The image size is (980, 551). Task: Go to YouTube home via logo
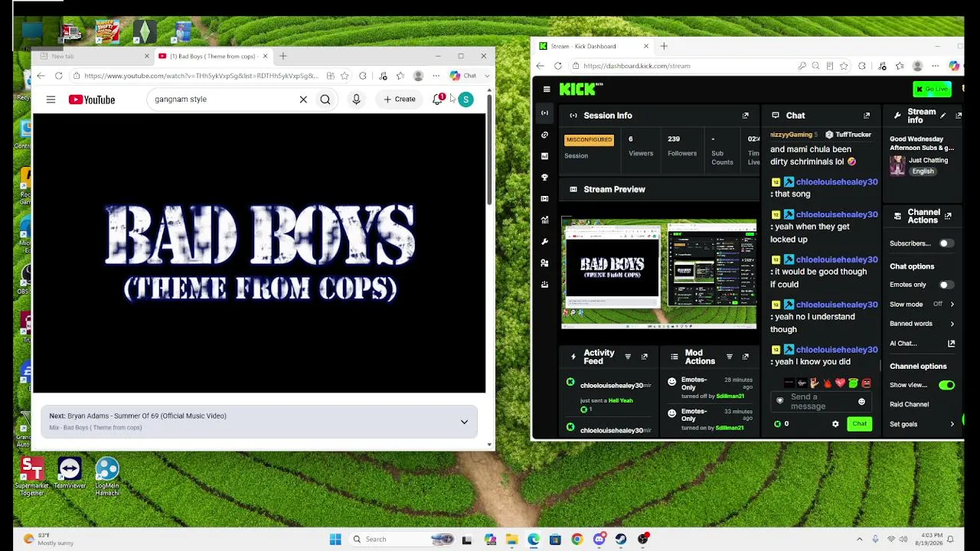point(92,99)
